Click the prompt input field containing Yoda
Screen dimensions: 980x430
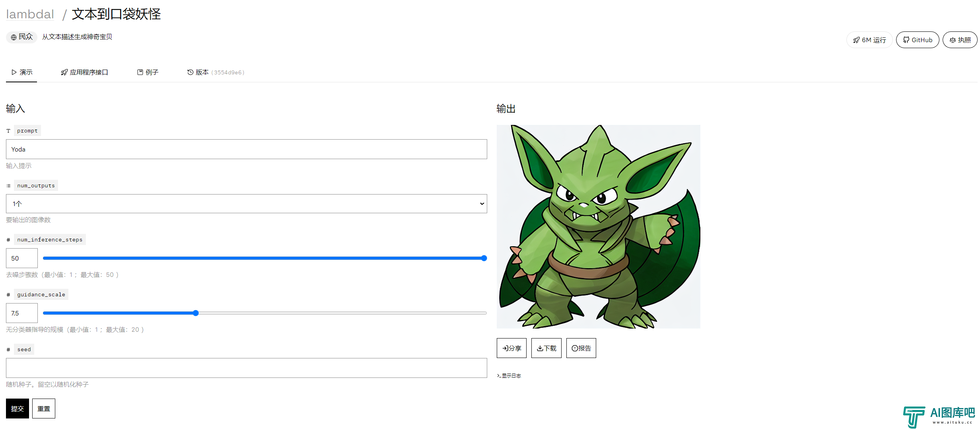tap(246, 149)
